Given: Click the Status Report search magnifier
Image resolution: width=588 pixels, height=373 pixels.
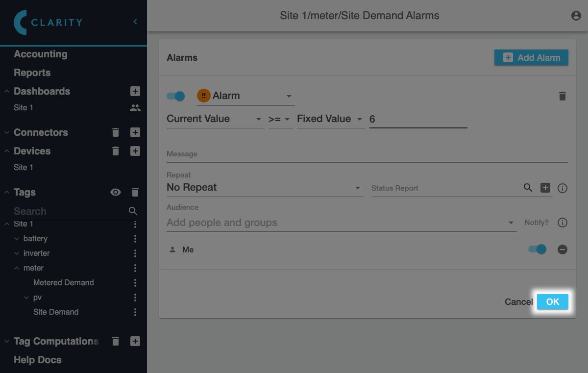Looking at the screenshot, I should click(528, 188).
